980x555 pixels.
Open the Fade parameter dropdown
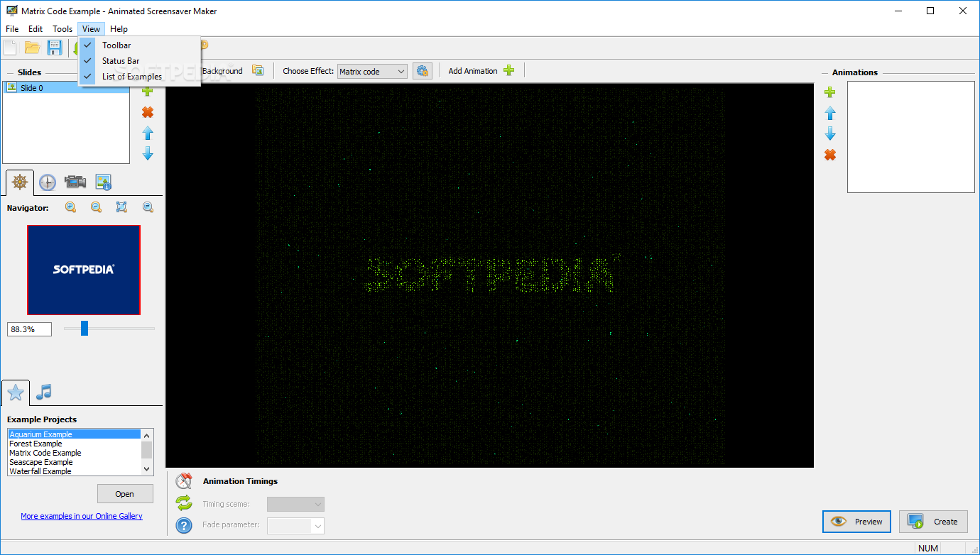[x=295, y=526]
